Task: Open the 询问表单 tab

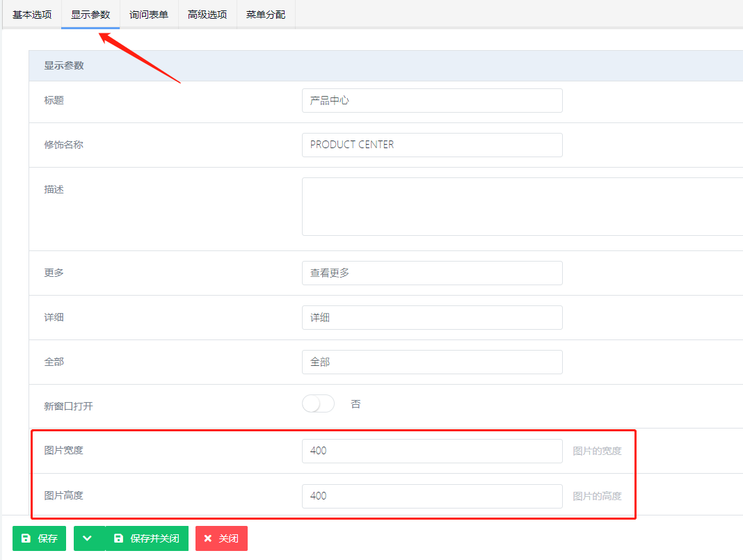Action: pyautogui.click(x=149, y=15)
